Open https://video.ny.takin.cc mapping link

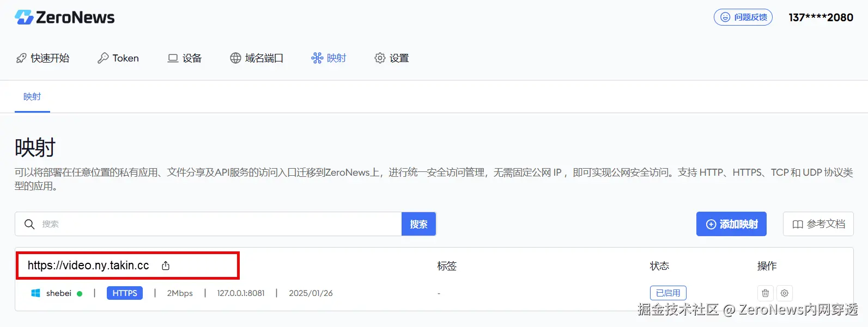[88, 266]
